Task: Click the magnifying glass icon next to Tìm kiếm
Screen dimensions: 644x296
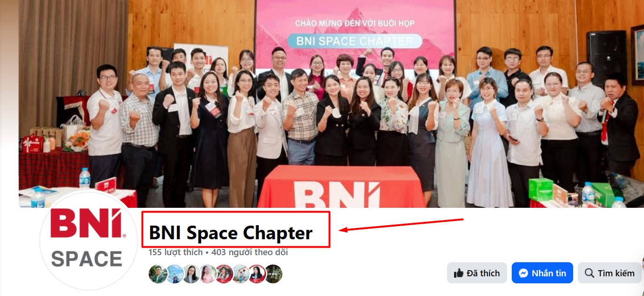Action: [x=589, y=273]
